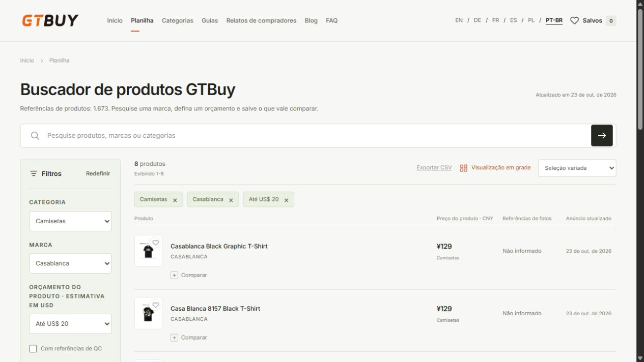Remove the Casablanca filter chip

point(231,200)
